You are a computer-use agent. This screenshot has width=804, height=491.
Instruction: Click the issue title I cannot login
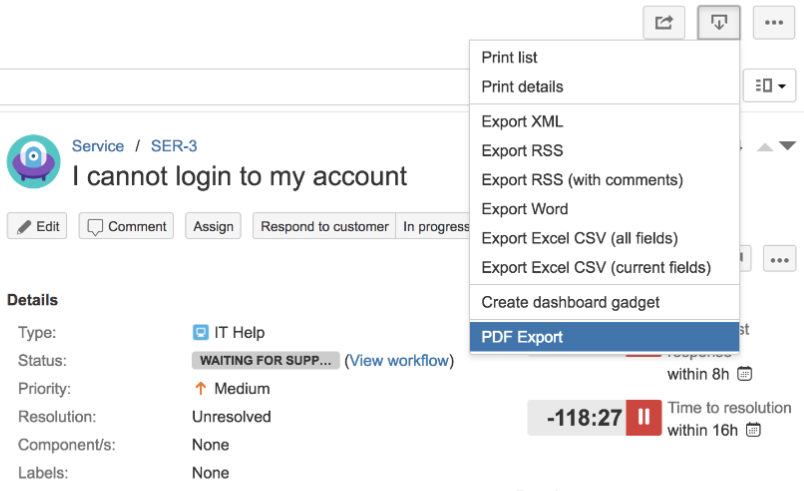pyautogui.click(x=239, y=176)
